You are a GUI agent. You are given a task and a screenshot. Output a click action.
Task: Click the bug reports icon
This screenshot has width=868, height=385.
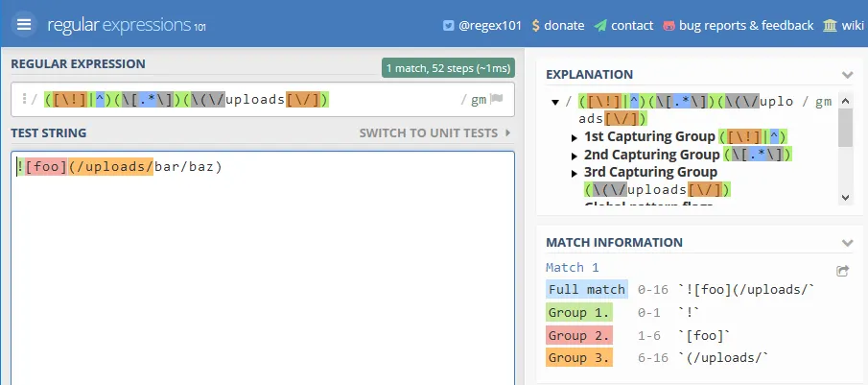(668, 26)
